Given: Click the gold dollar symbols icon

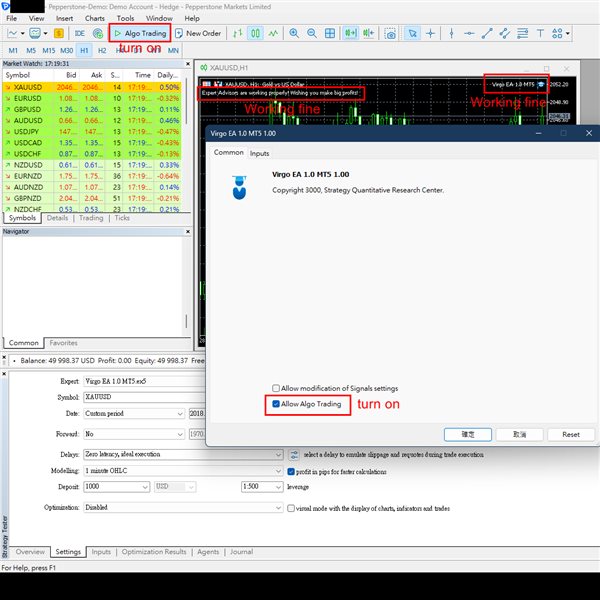Looking at the screenshot, I should click(59, 34).
